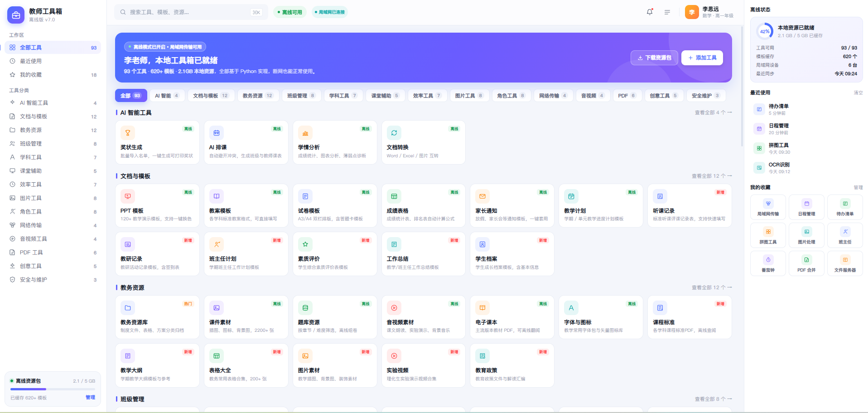Click the list menu icon beside the bell

coord(667,12)
